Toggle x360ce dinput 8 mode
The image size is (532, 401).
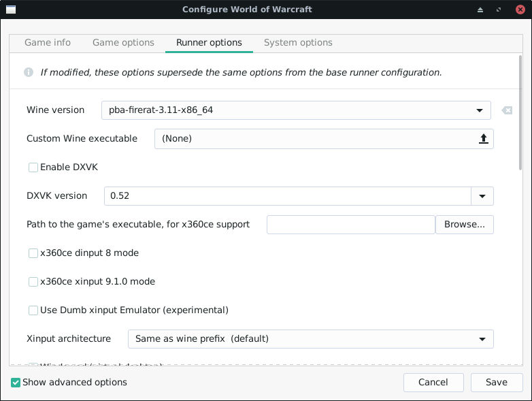[33, 253]
